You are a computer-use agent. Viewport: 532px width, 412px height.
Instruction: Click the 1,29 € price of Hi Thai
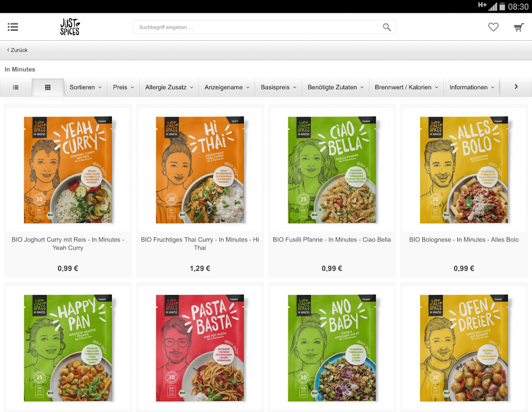click(200, 268)
